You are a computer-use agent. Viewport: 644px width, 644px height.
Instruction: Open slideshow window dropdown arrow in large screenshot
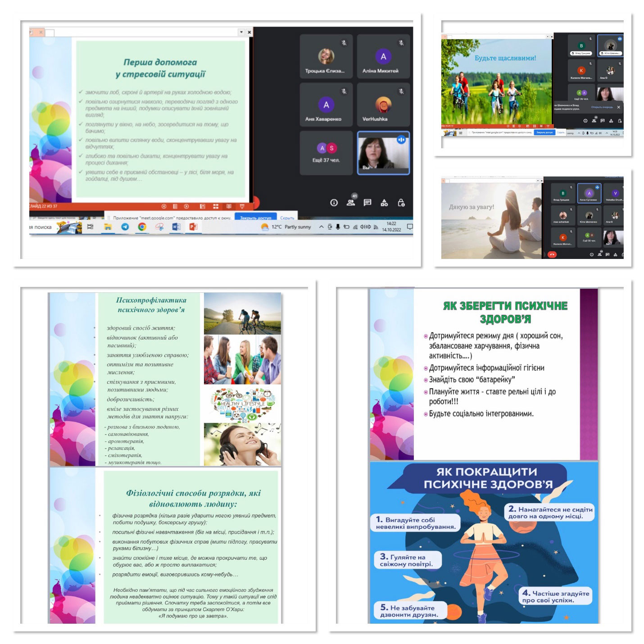click(x=241, y=32)
